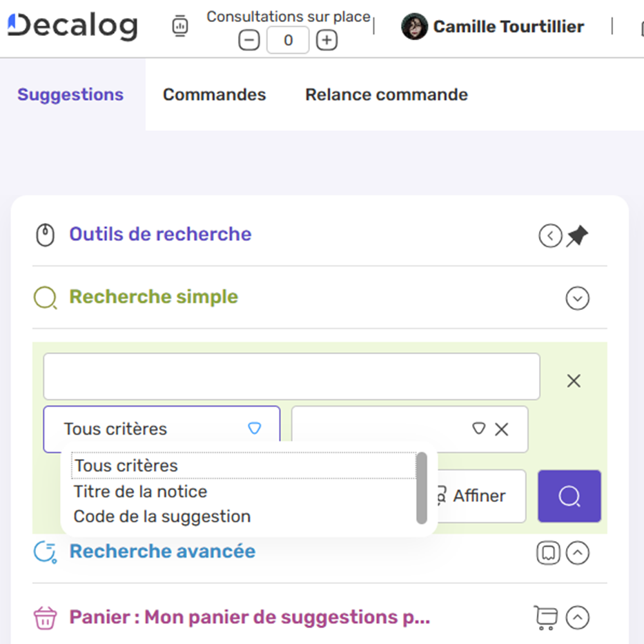Collapse the search tools panel with left arrow

click(x=550, y=237)
